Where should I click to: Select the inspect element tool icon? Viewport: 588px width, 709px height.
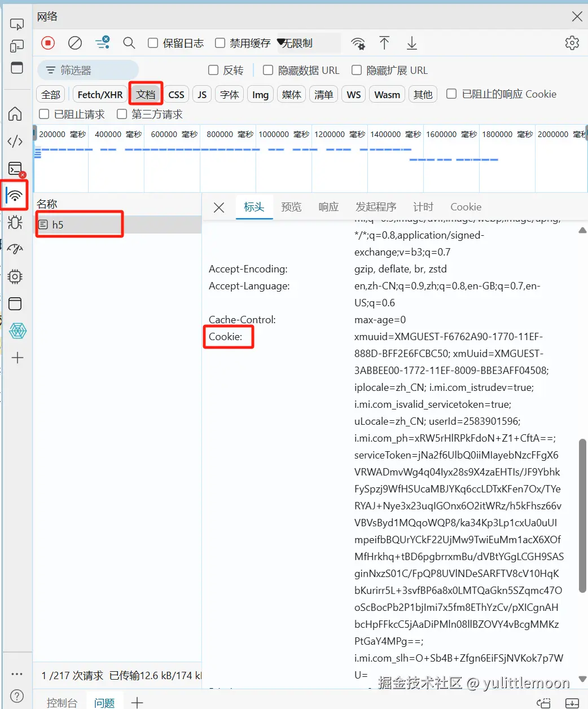click(x=17, y=25)
